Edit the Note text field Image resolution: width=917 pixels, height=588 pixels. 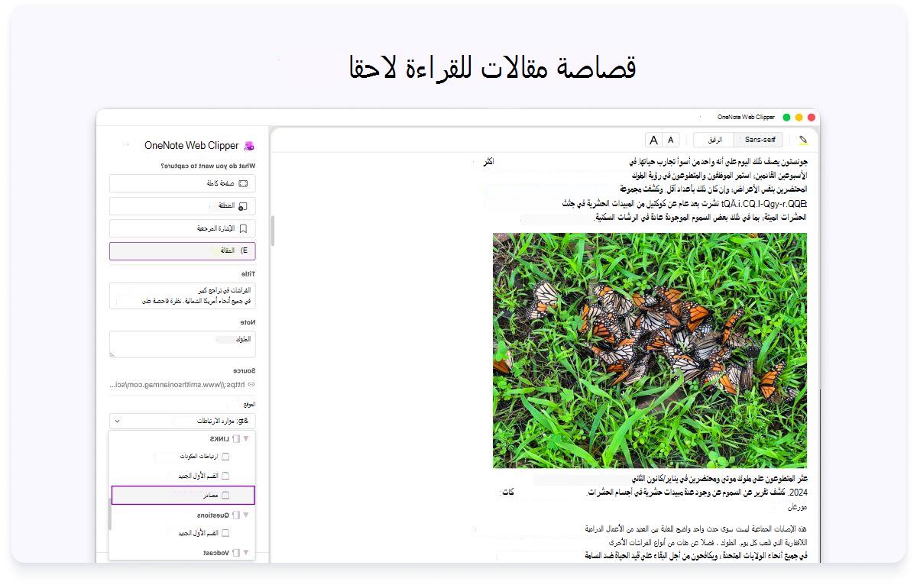pos(183,344)
